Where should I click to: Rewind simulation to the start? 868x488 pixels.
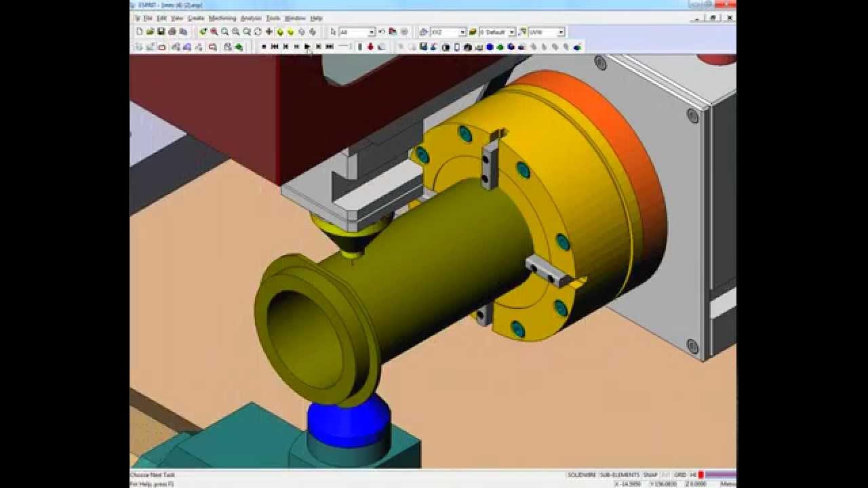(x=275, y=47)
